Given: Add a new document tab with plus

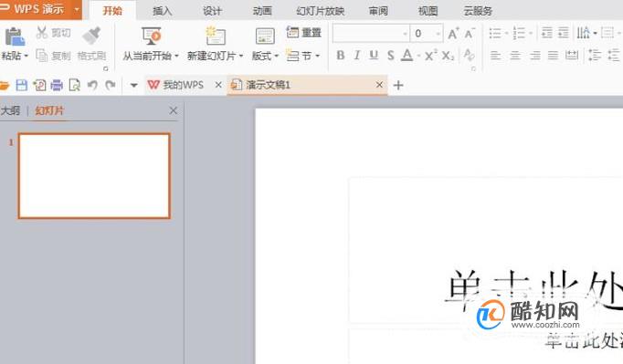Looking at the screenshot, I should pos(398,85).
